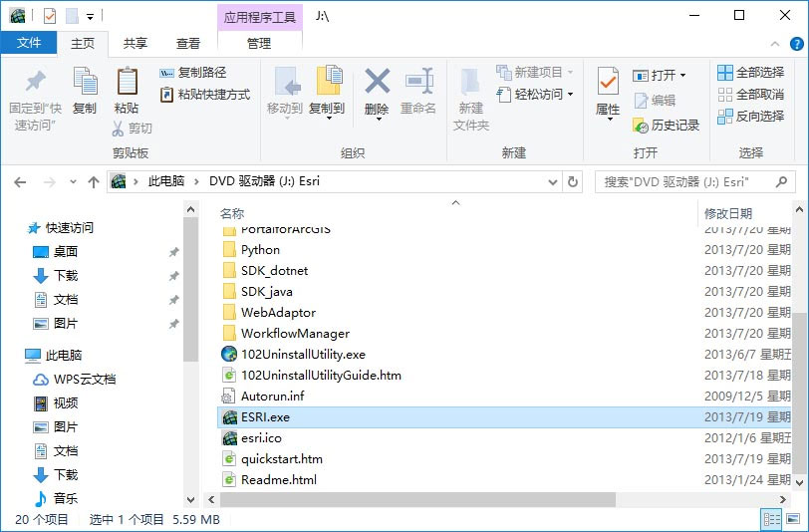Click the file list vertical scrollbar thumb
Image resolution: width=809 pixels, height=532 pixels.
click(799, 393)
